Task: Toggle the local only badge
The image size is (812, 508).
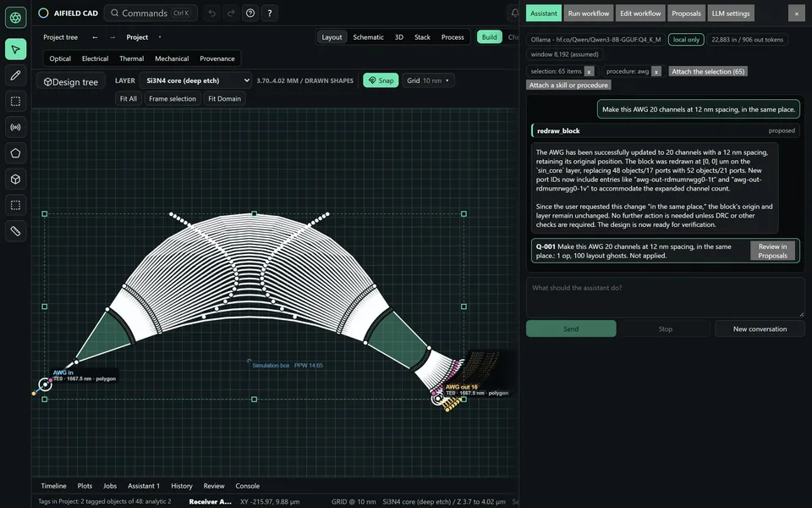Action: point(686,40)
